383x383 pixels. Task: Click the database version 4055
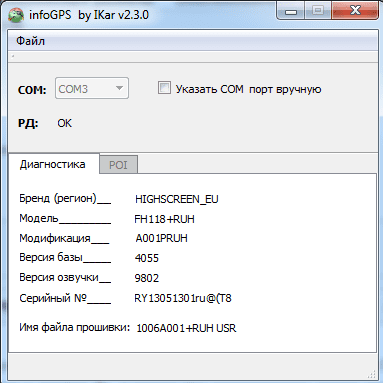click(147, 258)
